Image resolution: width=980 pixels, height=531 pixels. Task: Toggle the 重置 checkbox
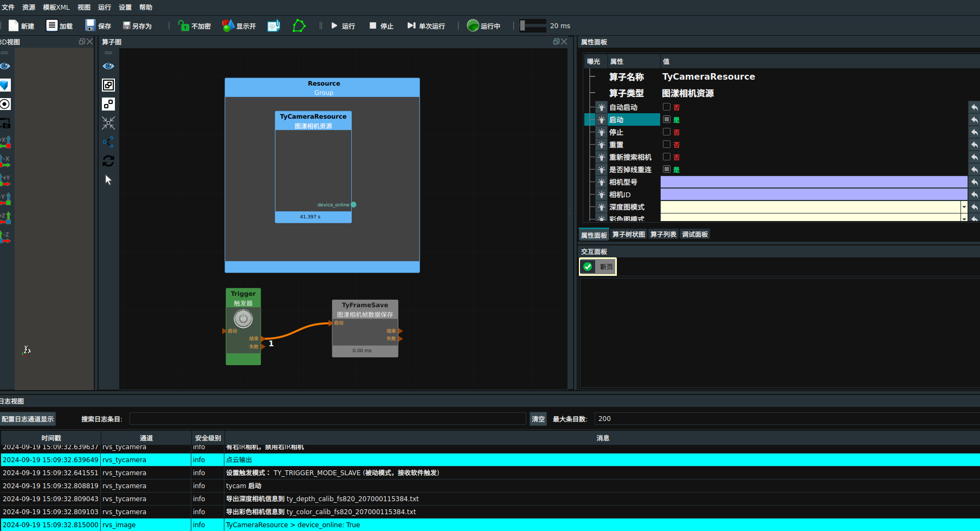tap(667, 144)
